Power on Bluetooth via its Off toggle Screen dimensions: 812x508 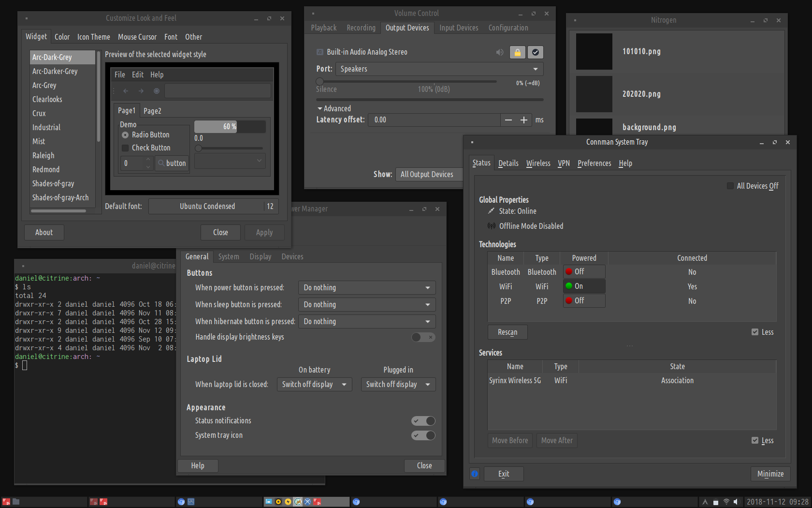(584, 272)
